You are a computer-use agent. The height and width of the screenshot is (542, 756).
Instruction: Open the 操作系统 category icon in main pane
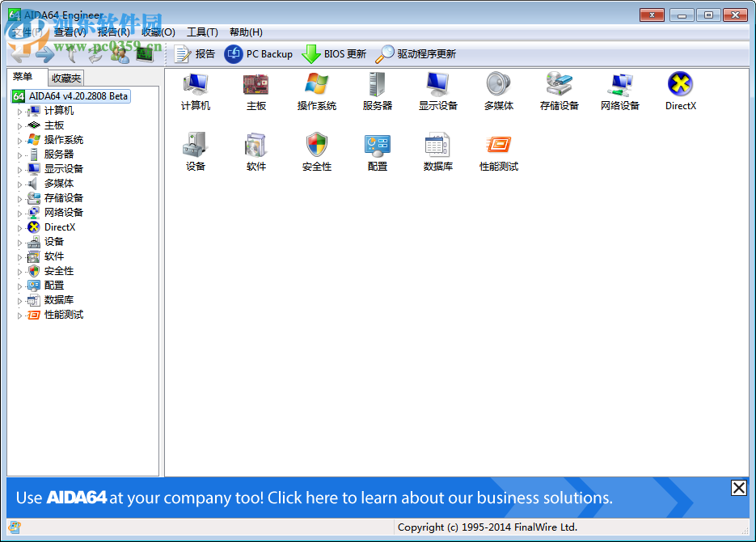[317, 91]
